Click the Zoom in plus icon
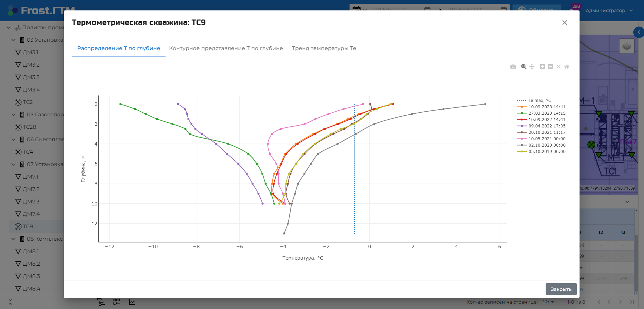 coord(542,67)
